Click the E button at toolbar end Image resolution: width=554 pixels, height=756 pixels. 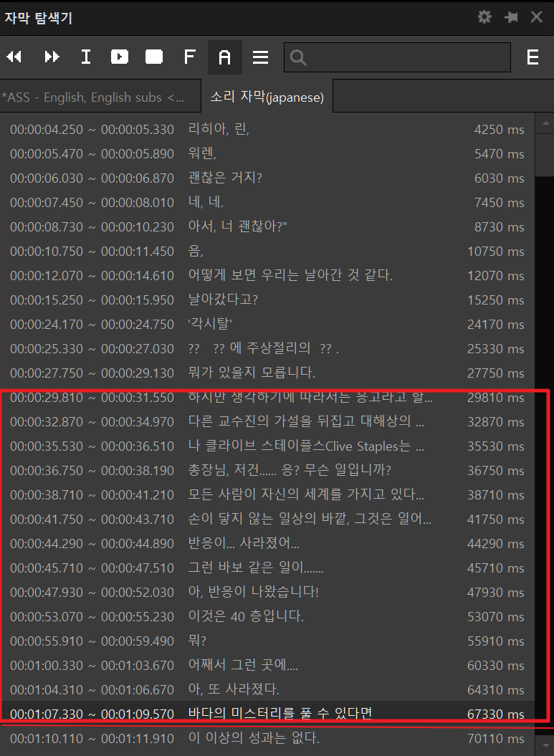click(532, 57)
